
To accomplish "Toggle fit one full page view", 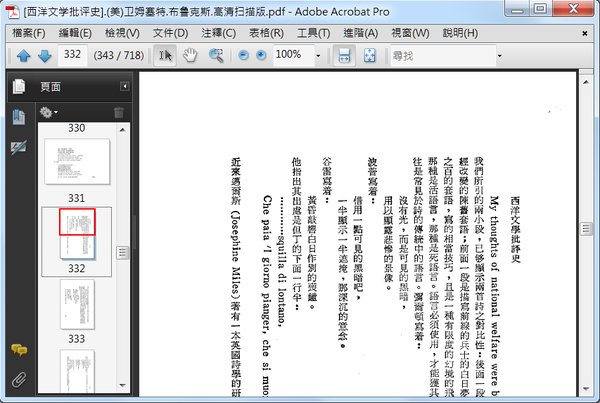I will [x=370, y=55].
